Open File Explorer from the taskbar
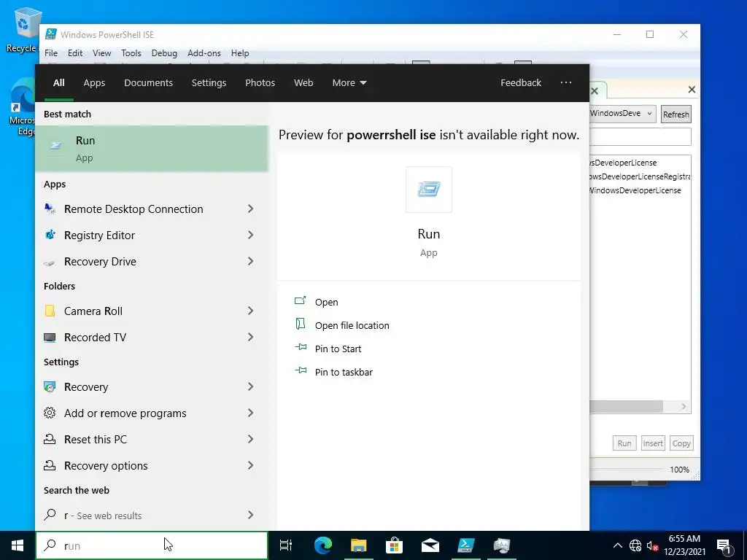747x560 pixels. (359, 545)
